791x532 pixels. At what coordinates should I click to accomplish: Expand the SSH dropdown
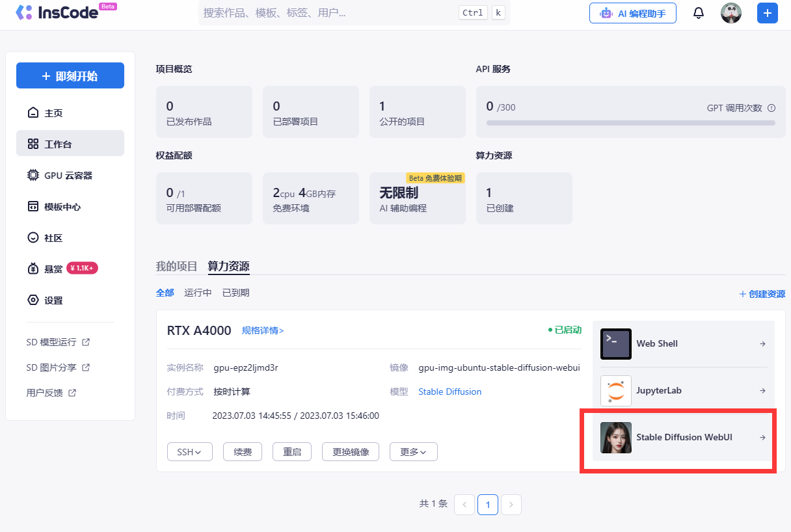[x=190, y=451]
